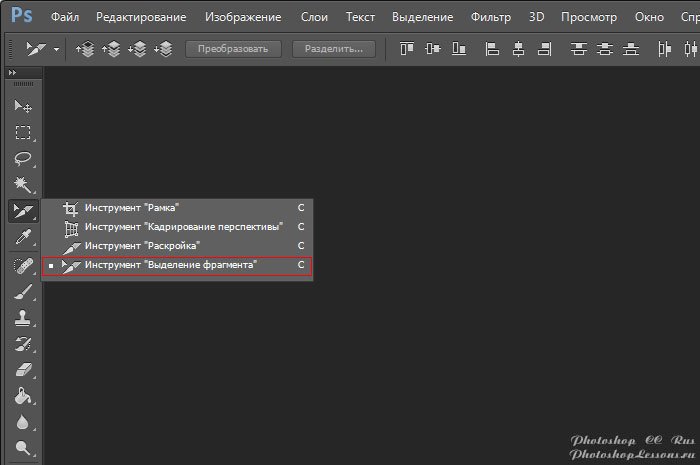
Task: Select the Magic Wand tool
Action: [x=22, y=185]
